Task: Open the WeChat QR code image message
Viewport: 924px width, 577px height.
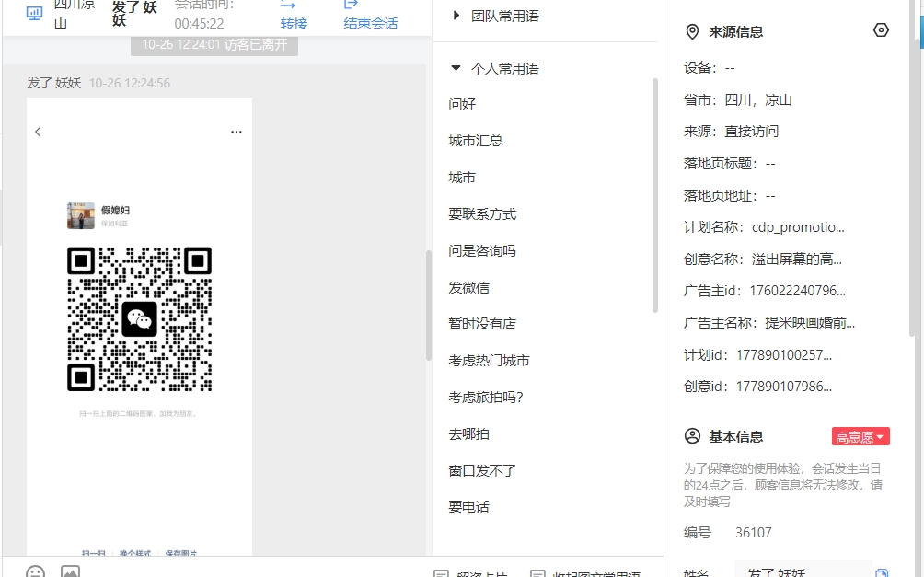Action: point(140,327)
